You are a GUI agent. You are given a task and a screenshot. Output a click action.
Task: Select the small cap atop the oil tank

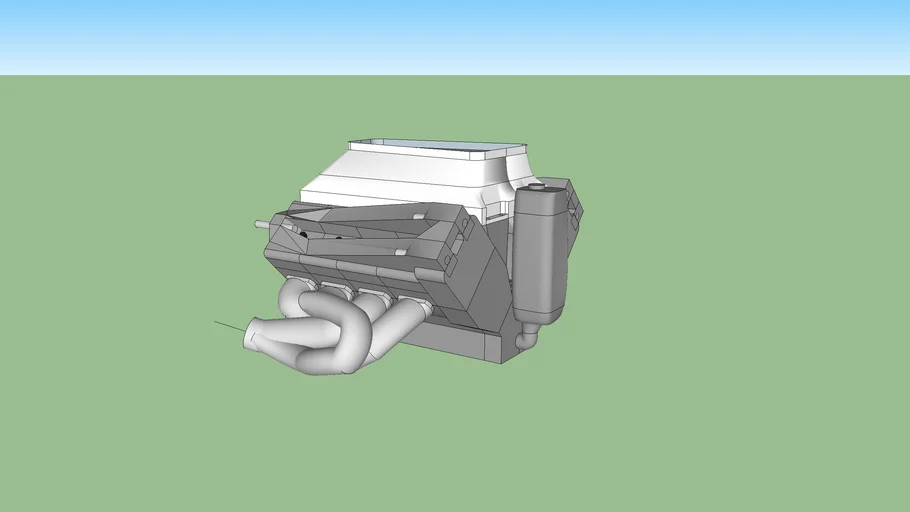537,186
